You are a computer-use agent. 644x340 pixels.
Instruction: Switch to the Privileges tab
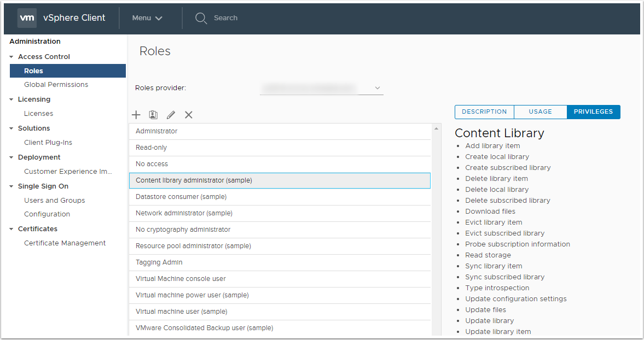pos(594,112)
